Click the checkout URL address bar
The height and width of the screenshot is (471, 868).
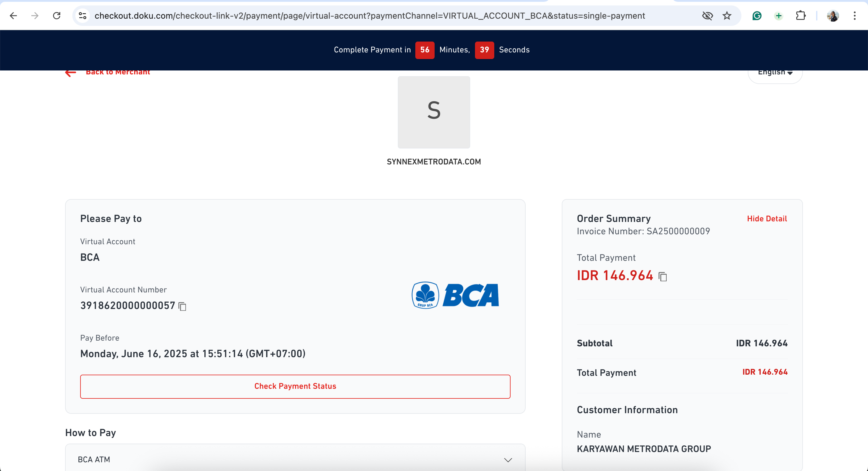[369, 15]
